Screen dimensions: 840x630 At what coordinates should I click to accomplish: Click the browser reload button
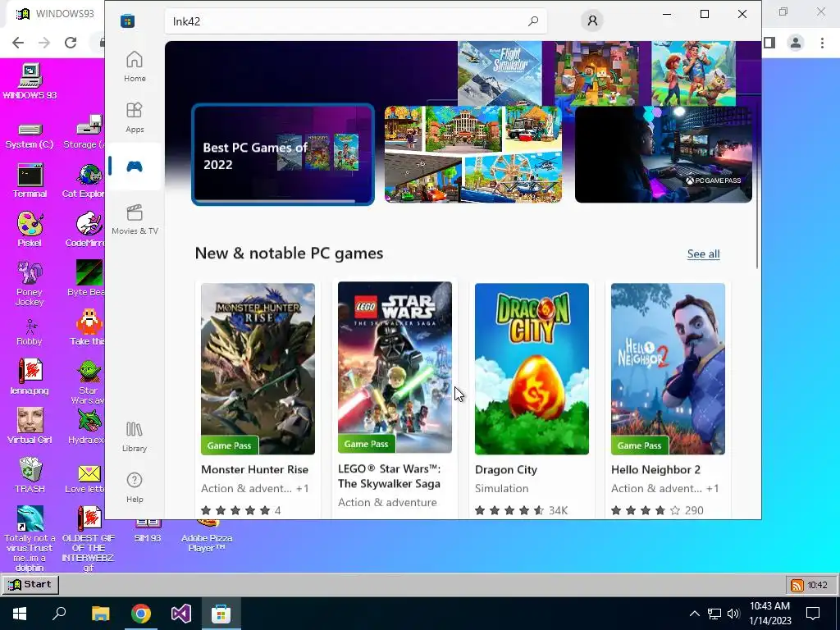[71, 43]
